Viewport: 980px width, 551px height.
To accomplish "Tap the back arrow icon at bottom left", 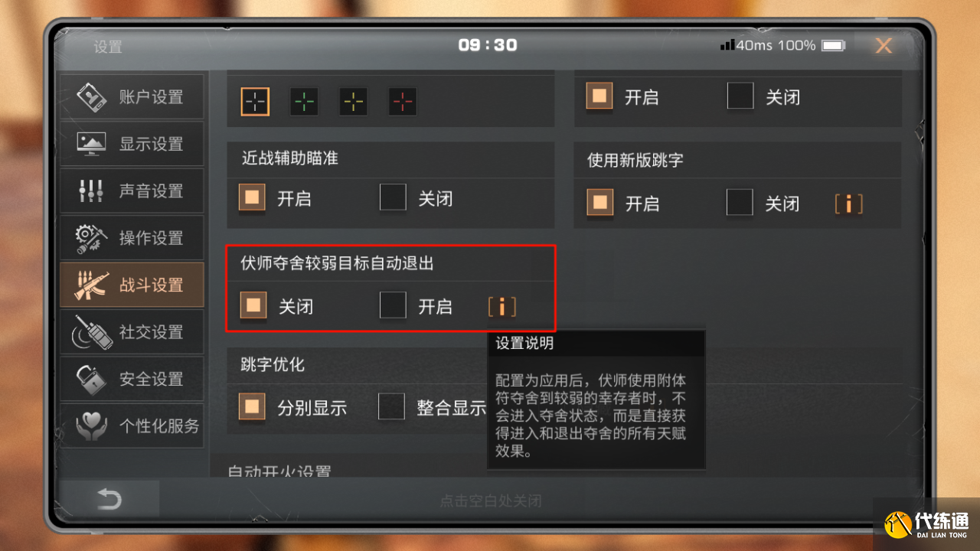I will [109, 500].
